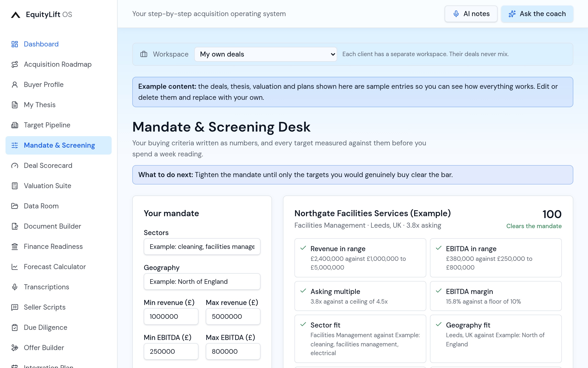
Task: Click the Dashboard grid icon
Action: point(15,44)
